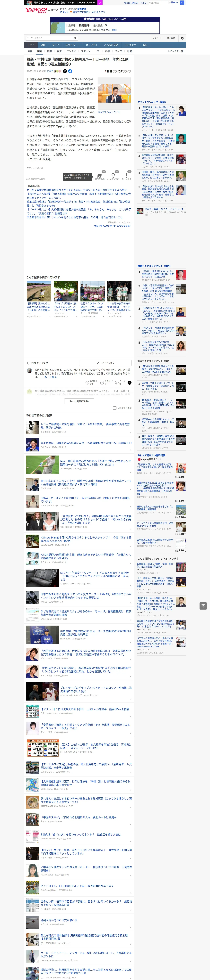Click the scroll-to-top arrow button
Viewport: 210px width, 980px height.
[x=203, y=606]
